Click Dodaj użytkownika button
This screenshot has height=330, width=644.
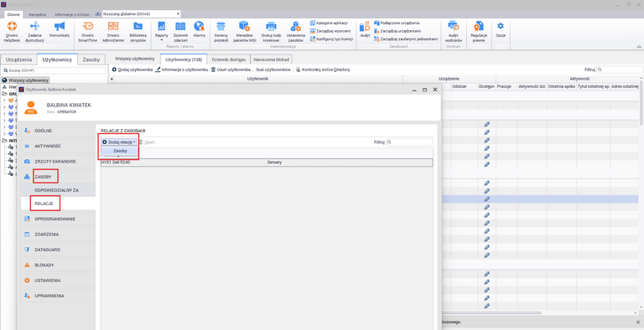pos(132,70)
